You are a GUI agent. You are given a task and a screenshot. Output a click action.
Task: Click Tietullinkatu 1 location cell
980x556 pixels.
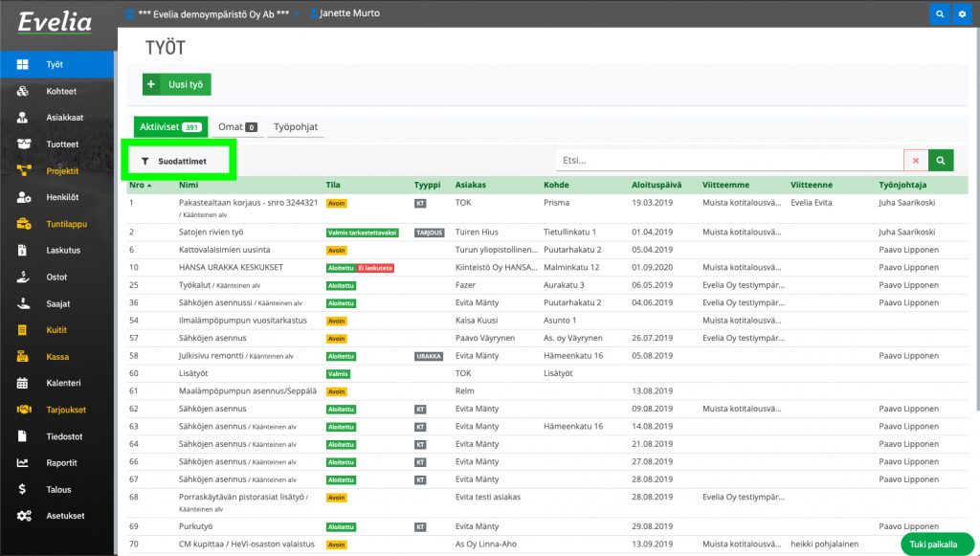(x=569, y=233)
